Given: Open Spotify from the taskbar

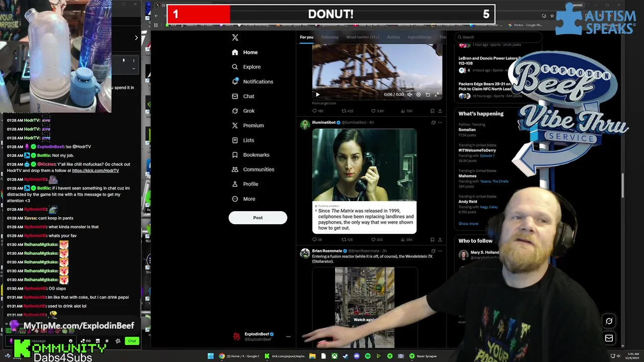Looking at the screenshot, I should coord(368,356).
